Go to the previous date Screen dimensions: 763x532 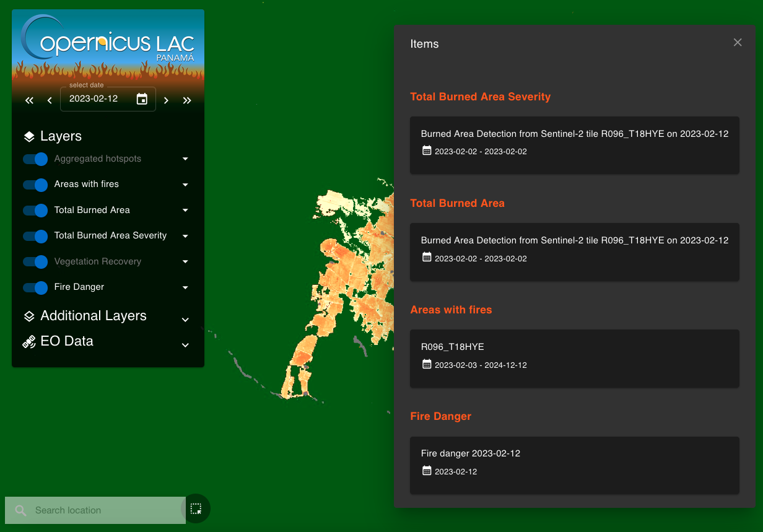(50, 100)
